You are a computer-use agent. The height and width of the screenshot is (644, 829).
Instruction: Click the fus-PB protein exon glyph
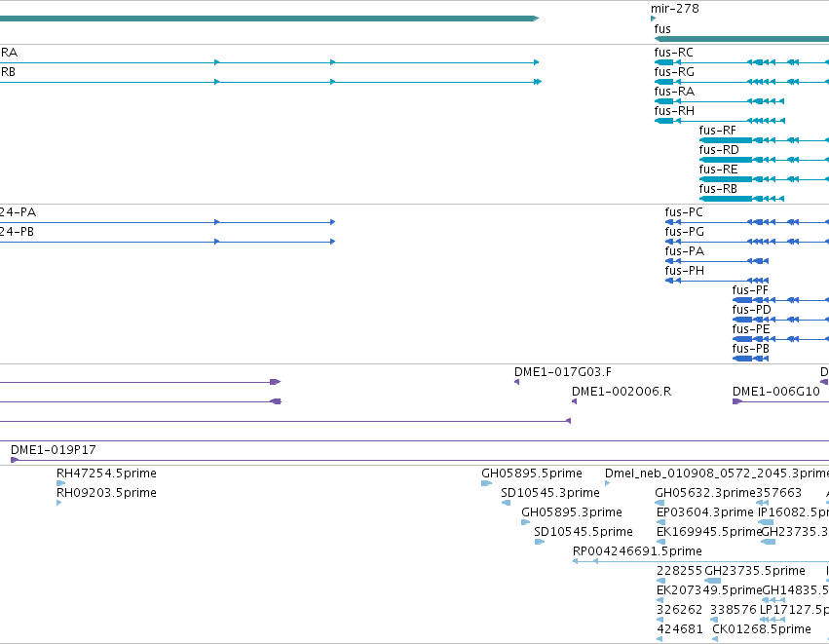click(x=743, y=359)
